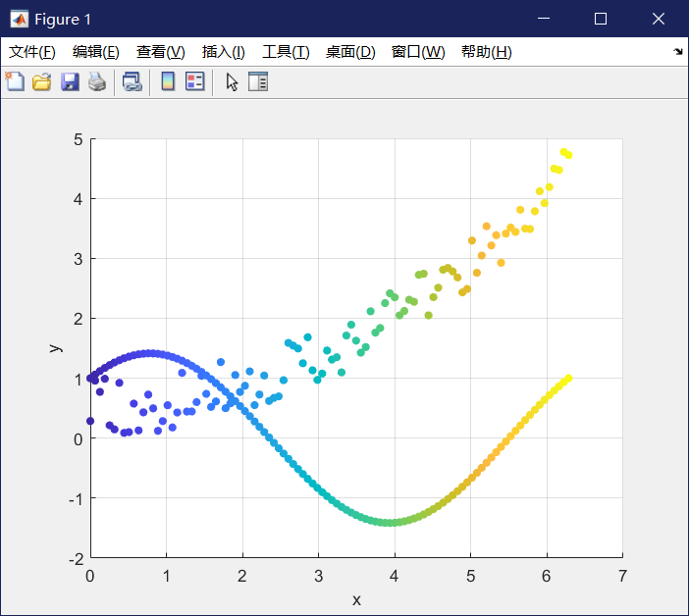
Task: Click the x-axis tick label 4
Action: point(395,576)
